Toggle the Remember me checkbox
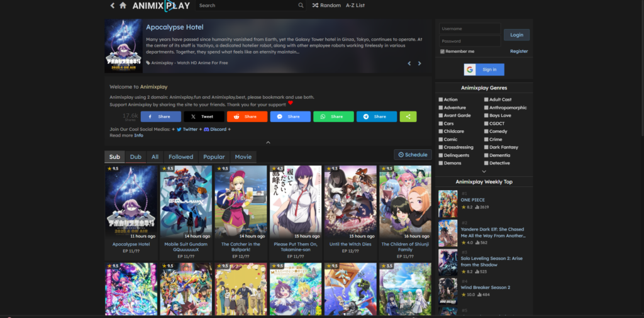This screenshot has width=644, height=318. (x=442, y=52)
